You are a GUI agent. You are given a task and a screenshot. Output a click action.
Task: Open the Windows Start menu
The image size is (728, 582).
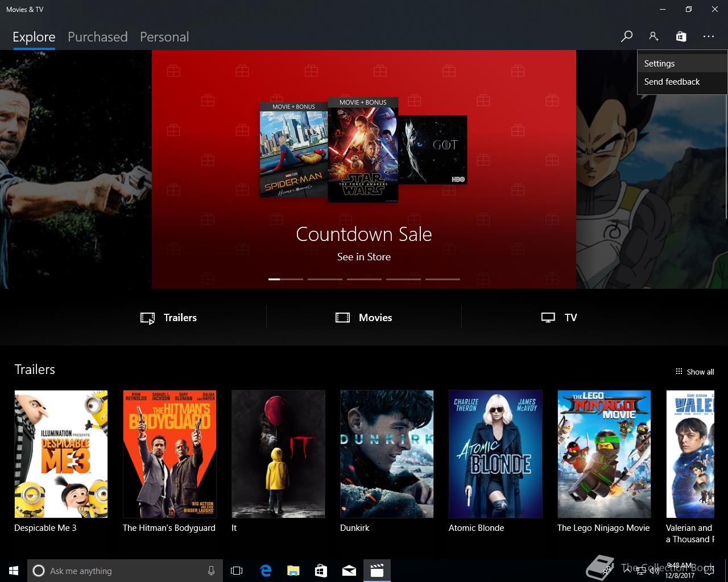point(14,571)
